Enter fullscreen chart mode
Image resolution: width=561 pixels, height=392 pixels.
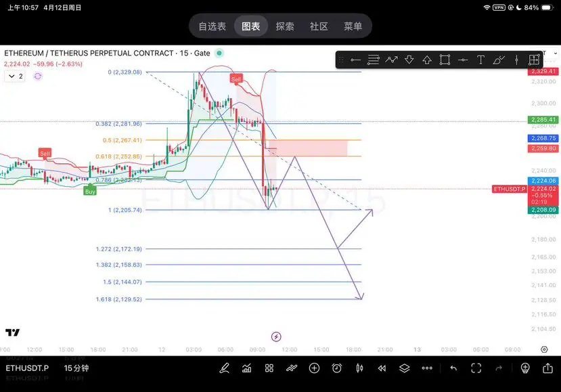pyautogui.click(x=476, y=368)
